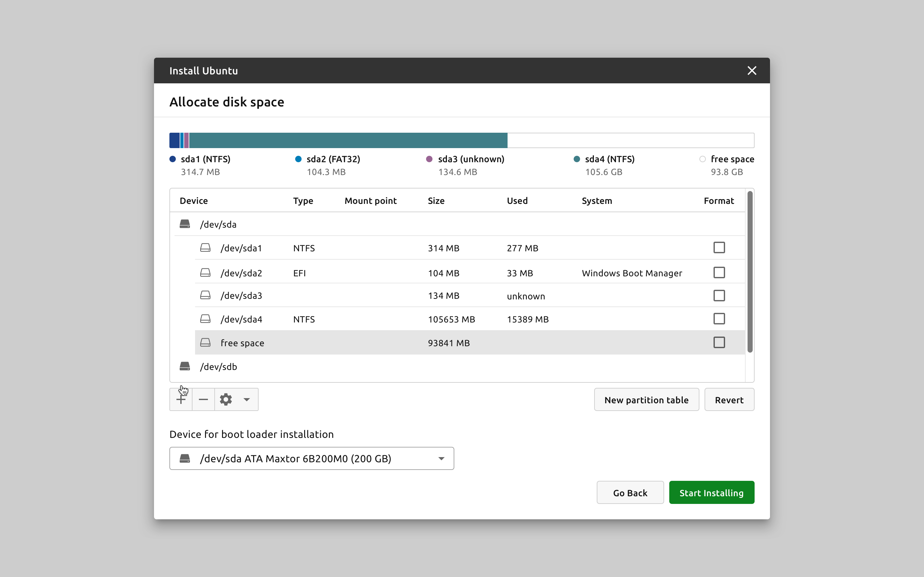The height and width of the screenshot is (577, 924).
Task: Enable the Format checkbox for /dev/sda1
Action: [719, 248]
